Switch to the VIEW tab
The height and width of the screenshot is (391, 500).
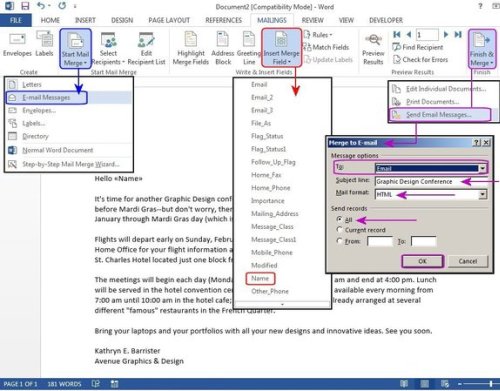coord(346,20)
